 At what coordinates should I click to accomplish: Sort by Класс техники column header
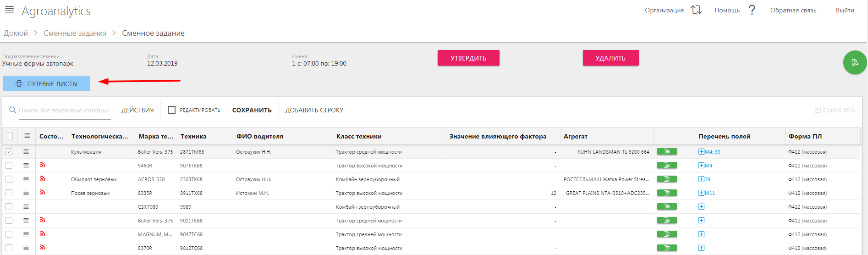(x=359, y=136)
